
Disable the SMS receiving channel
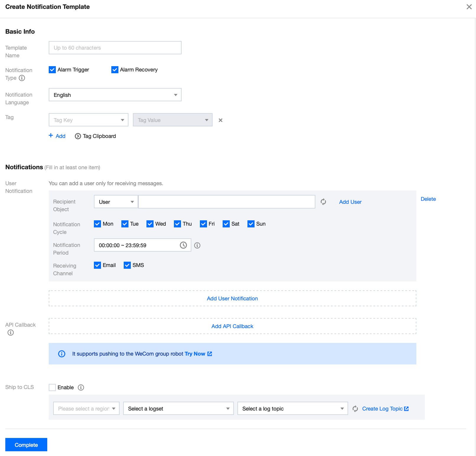tap(127, 265)
